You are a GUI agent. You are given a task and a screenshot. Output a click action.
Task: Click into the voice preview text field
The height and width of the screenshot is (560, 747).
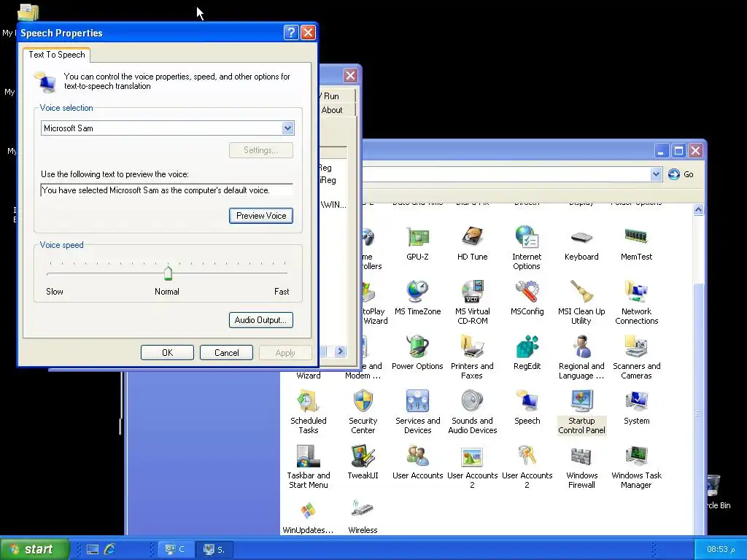(x=167, y=190)
